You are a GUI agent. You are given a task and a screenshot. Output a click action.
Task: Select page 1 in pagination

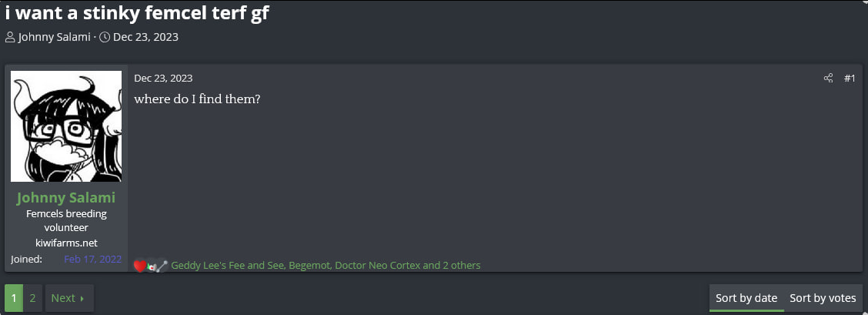14,298
